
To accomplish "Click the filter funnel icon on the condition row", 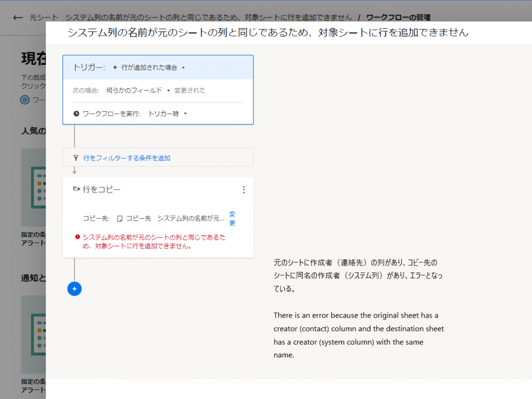I will click(76, 157).
